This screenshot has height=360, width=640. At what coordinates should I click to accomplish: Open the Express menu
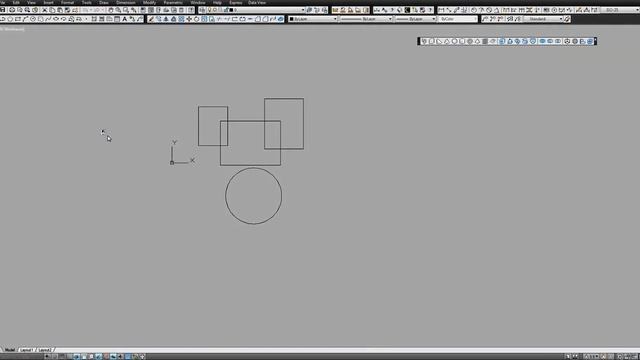pyautogui.click(x=236, y=2)
